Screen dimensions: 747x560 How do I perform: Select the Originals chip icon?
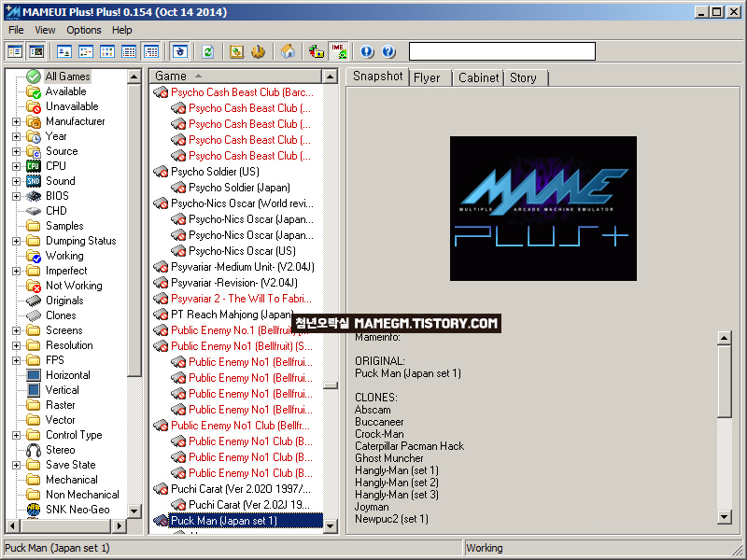point(34,301)
